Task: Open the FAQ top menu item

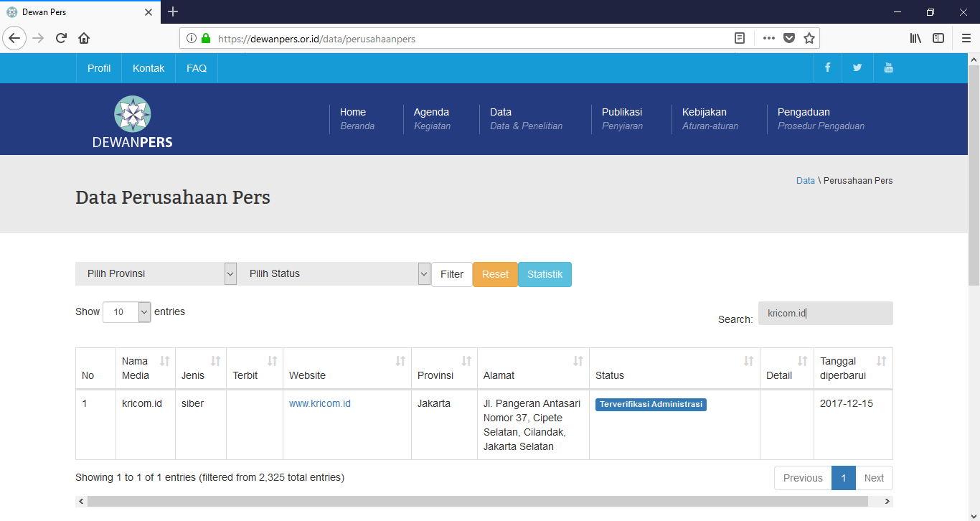Action: click(x=197, y=68)
